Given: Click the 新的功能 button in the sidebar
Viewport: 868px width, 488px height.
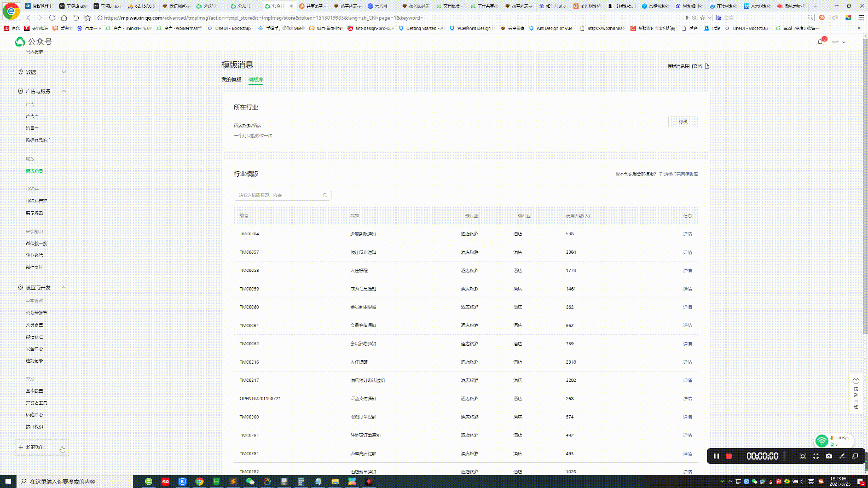Looking at the screenshot, I should [42, 448].
